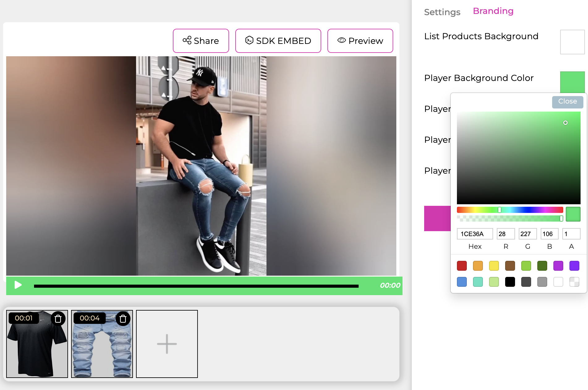Delete the blue jeans product clip

[123, 319]
